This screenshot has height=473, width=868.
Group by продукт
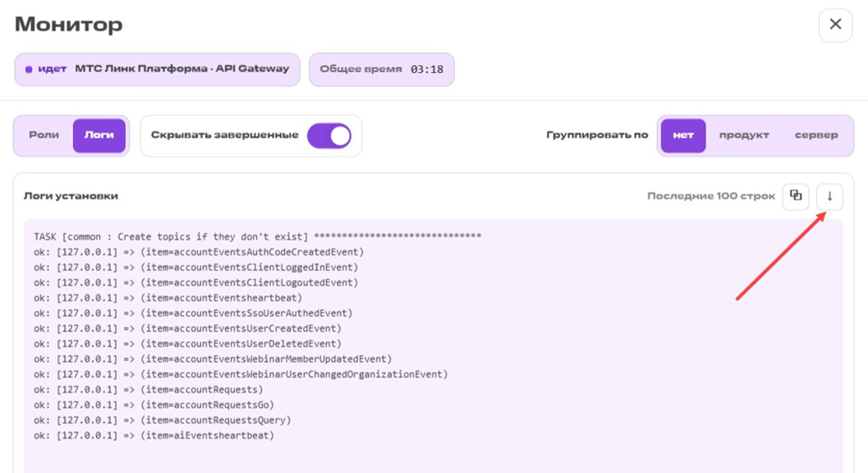click(x=744, y=135)
